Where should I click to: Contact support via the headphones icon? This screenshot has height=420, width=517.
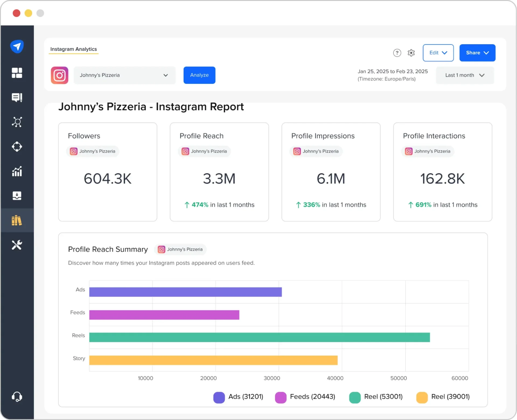17,397
